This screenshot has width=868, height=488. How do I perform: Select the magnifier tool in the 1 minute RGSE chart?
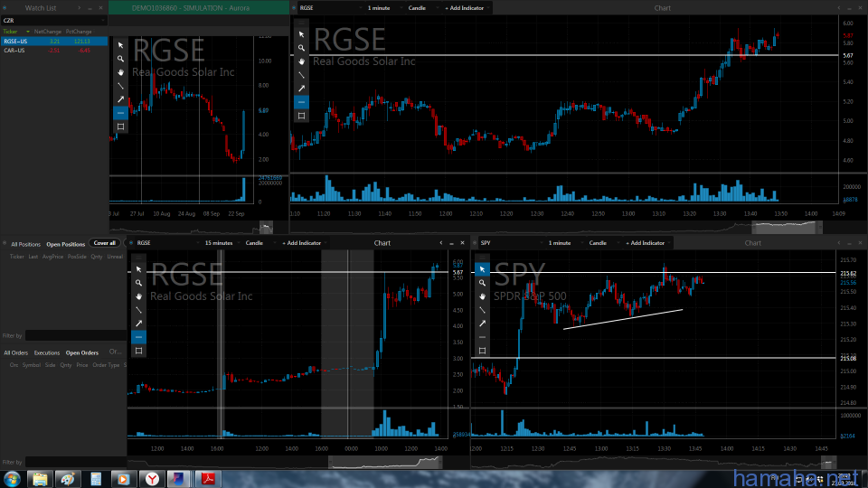pyautogui.click(x=301, y=48)
